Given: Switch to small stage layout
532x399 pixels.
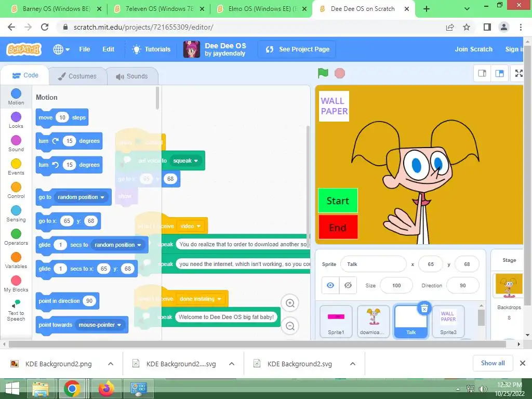Looking at the screenshot, I should (x=482, y=73).
